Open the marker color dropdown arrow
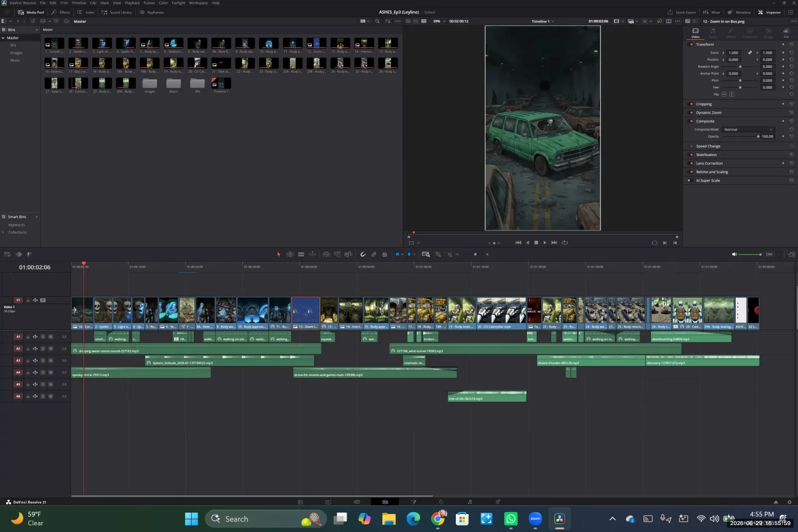 (x=414, y=254)
